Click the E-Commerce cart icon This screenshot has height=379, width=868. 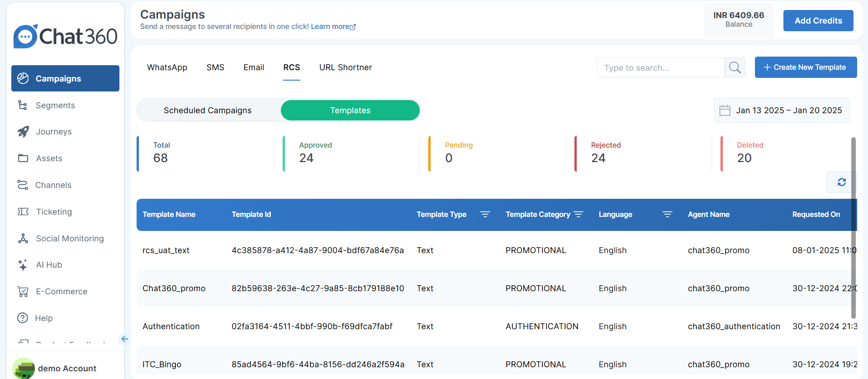point(23,292)
